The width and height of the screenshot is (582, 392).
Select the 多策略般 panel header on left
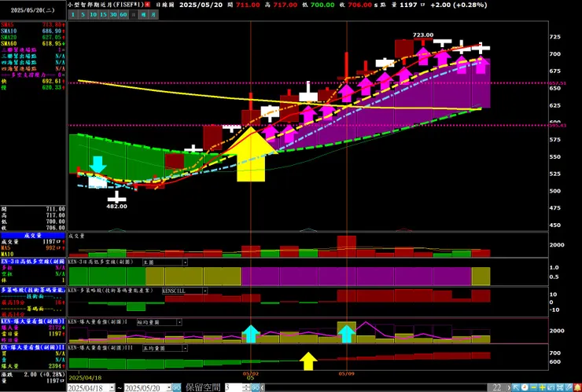[33, 290]
